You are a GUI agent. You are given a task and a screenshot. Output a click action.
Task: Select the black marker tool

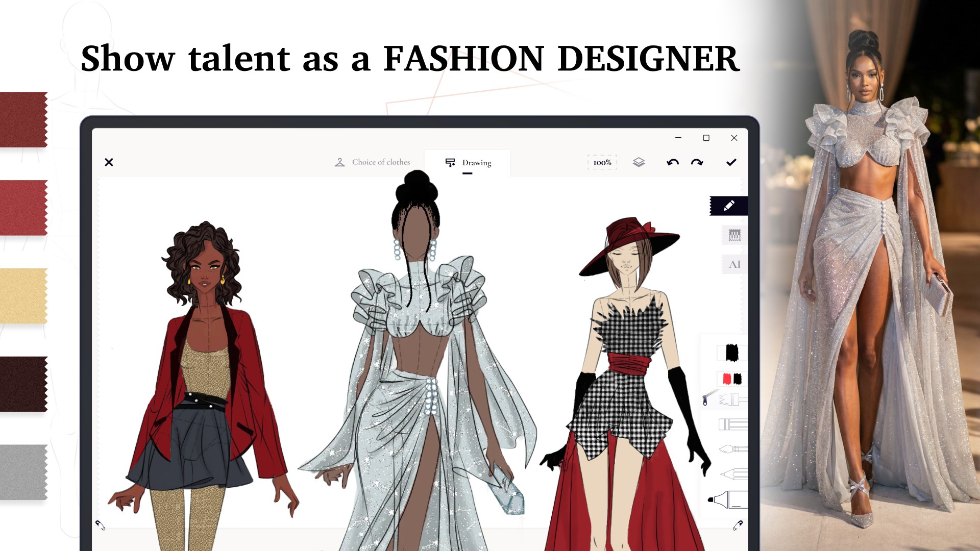(728, 499)
